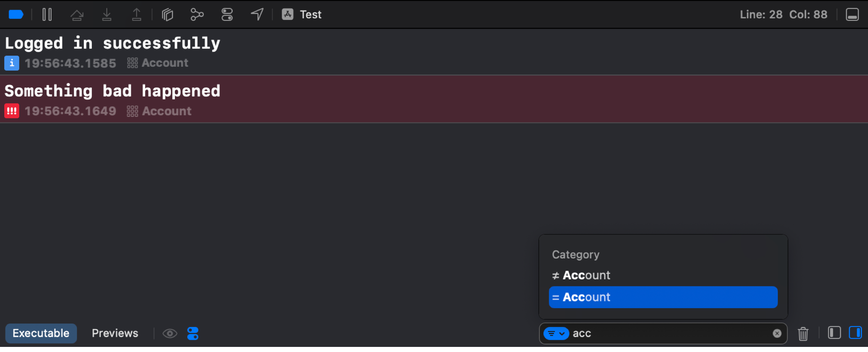Open the Debug View Hierarchy tool
Viewport: 868px width, 352px height.
(168, 14)
